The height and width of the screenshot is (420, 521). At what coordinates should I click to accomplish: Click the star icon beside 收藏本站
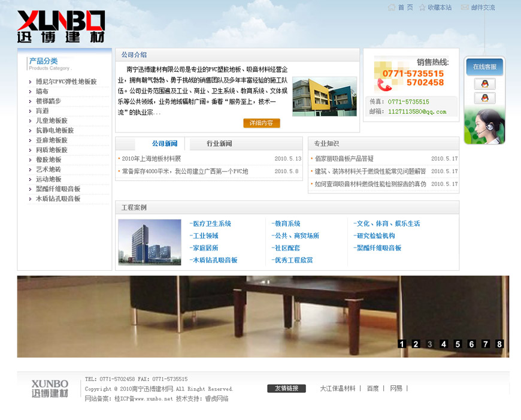point(422,8)
